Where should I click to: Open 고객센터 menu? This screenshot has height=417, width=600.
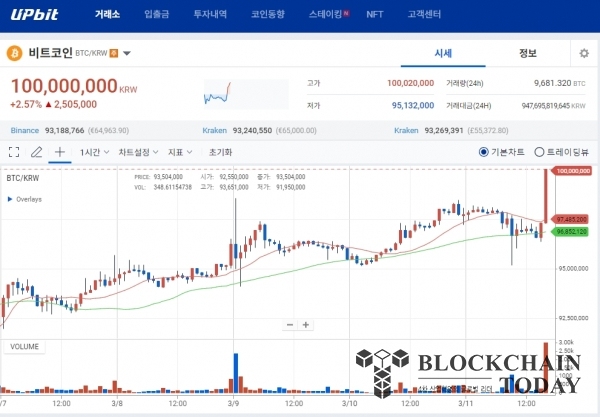[x=424, y=15]
